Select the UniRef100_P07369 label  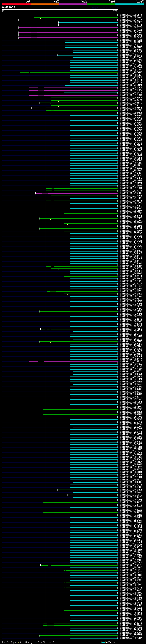(x=131, y=296)
